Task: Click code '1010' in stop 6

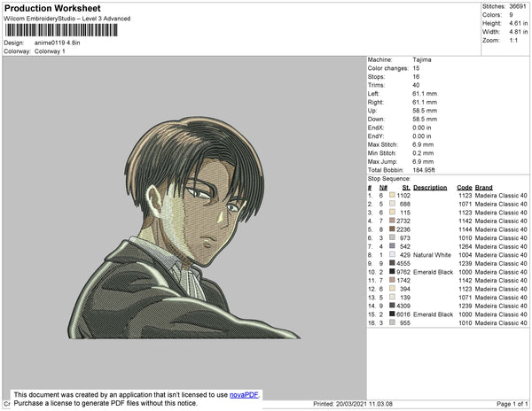Action: (465, 238)
